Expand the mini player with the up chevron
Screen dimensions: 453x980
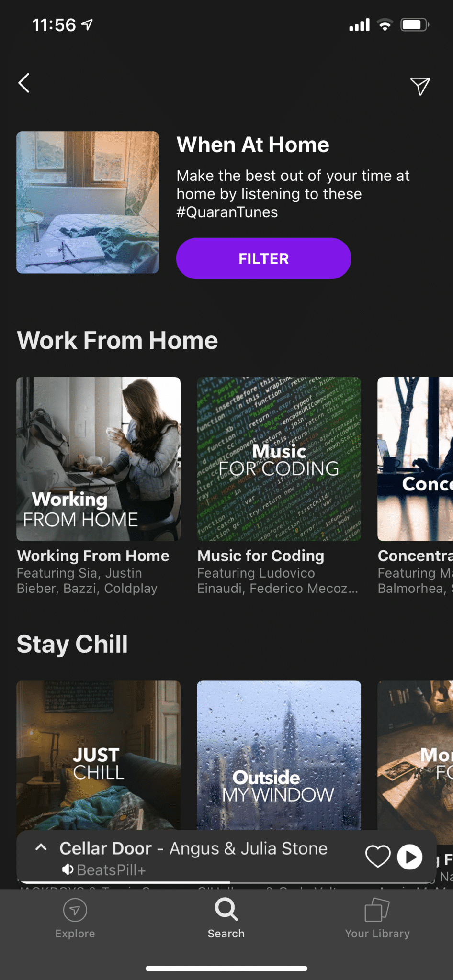(x=41, y=847)
